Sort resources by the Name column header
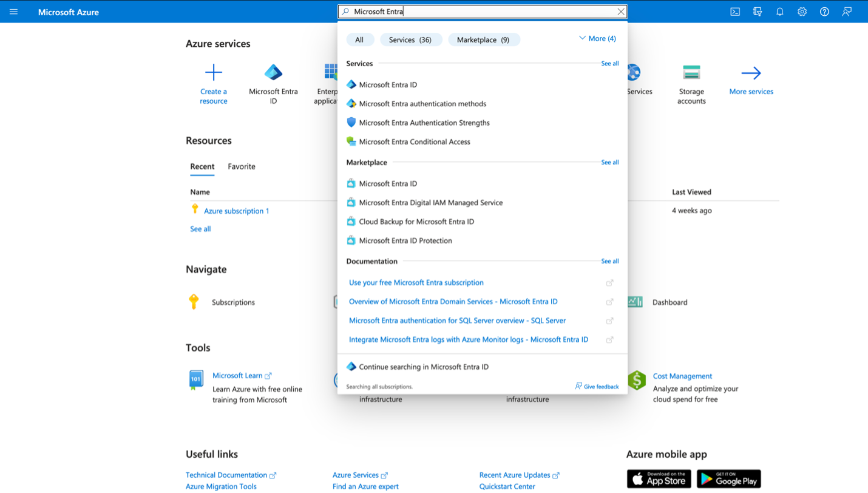The height and width of the screenshot is (493, 868). 200,192
